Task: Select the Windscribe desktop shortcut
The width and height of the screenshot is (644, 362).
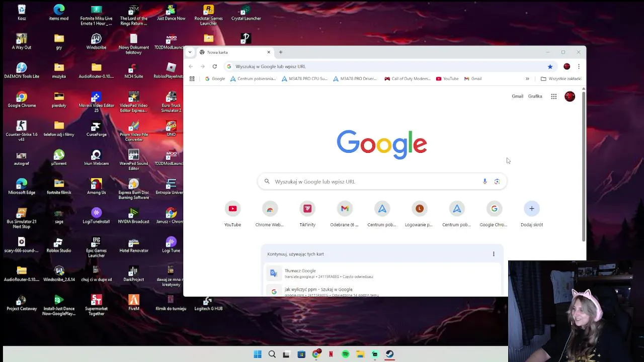Action: [96, 42]
